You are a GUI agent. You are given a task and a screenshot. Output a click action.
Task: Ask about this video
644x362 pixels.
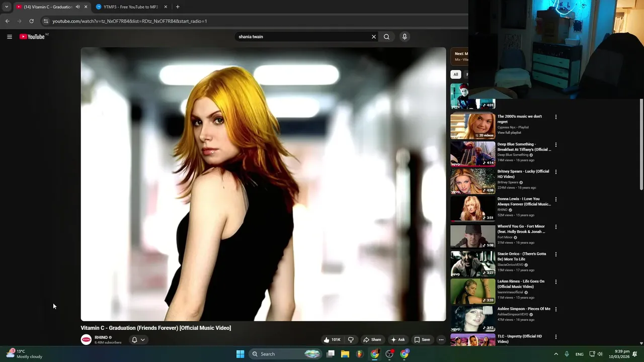coord(398,340)
